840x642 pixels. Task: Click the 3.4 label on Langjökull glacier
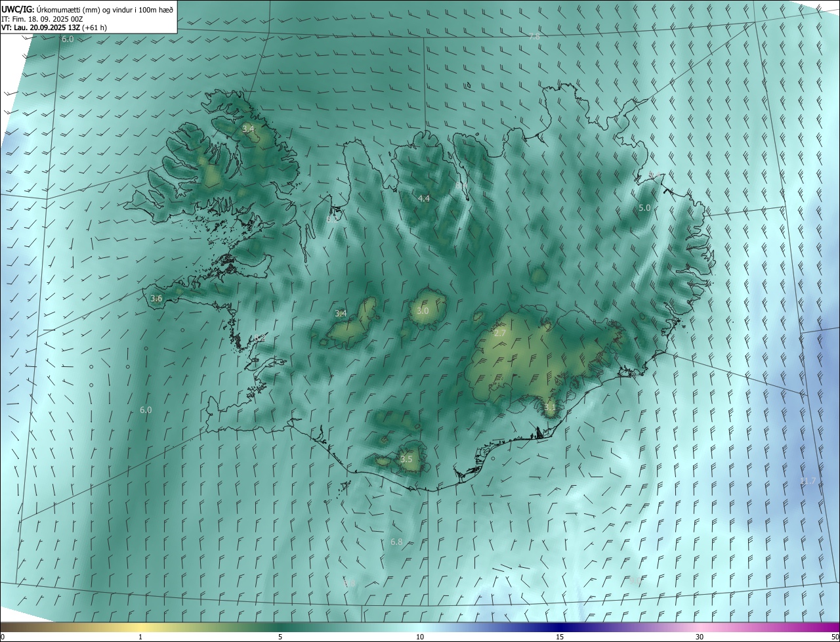(x=341, y=314)
